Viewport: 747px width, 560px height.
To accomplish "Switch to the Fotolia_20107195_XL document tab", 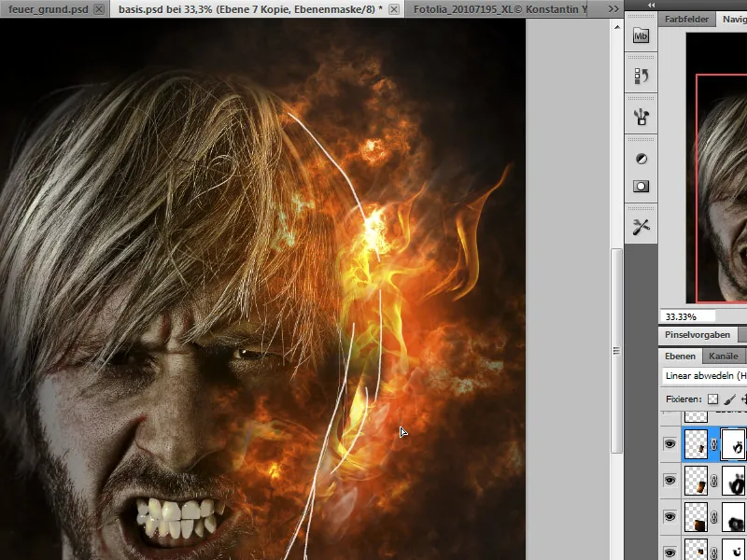I will pyautogui.click(x=500, y=9).
